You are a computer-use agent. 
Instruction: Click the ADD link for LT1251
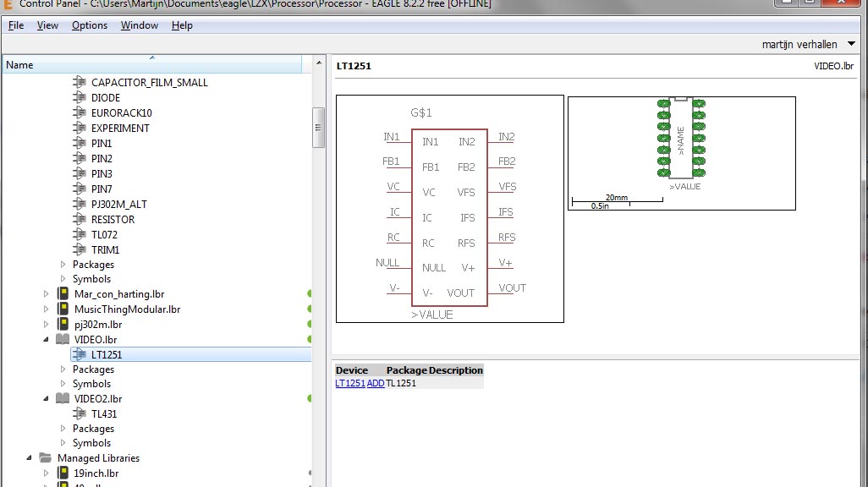(376, 383)
